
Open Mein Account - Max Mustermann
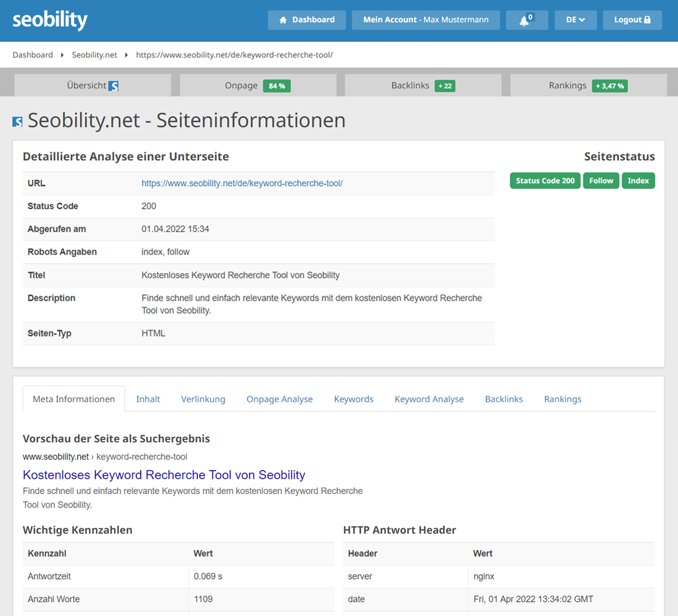425,20
